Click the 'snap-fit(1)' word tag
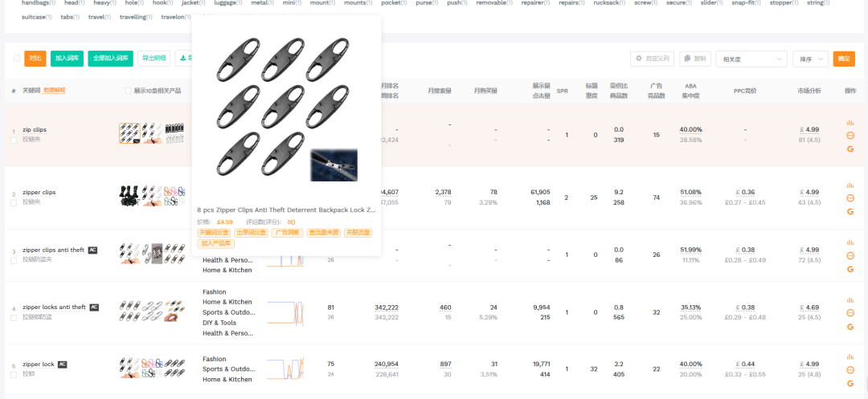The height and width of the screenshot is (399, 868). [746, 2]
